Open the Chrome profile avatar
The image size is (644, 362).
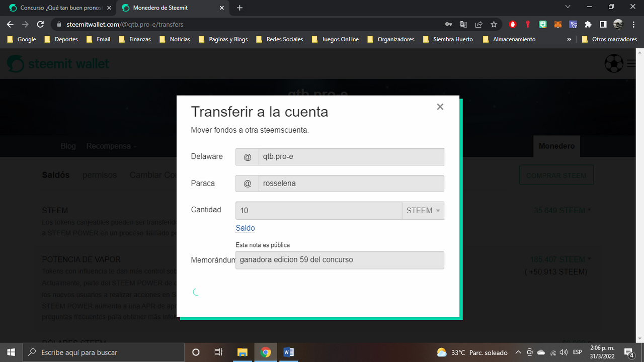click(618, 24)
